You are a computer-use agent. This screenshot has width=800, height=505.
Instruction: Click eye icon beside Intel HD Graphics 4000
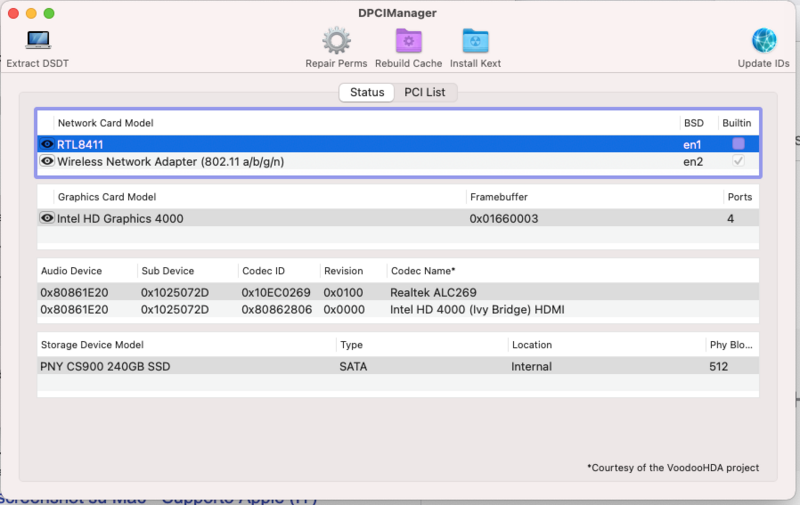[x=47, y=218]
